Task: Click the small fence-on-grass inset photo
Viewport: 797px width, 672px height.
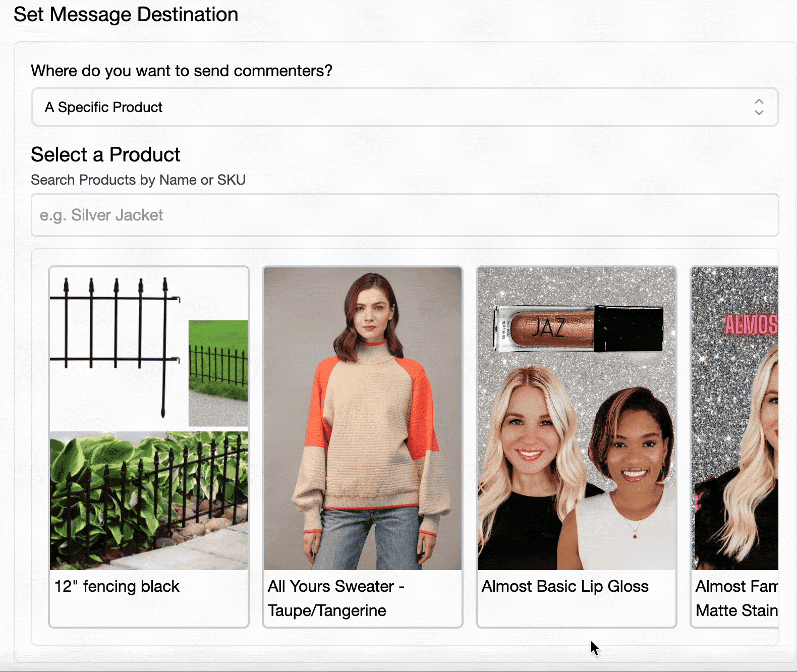Action: coord(218,372)
